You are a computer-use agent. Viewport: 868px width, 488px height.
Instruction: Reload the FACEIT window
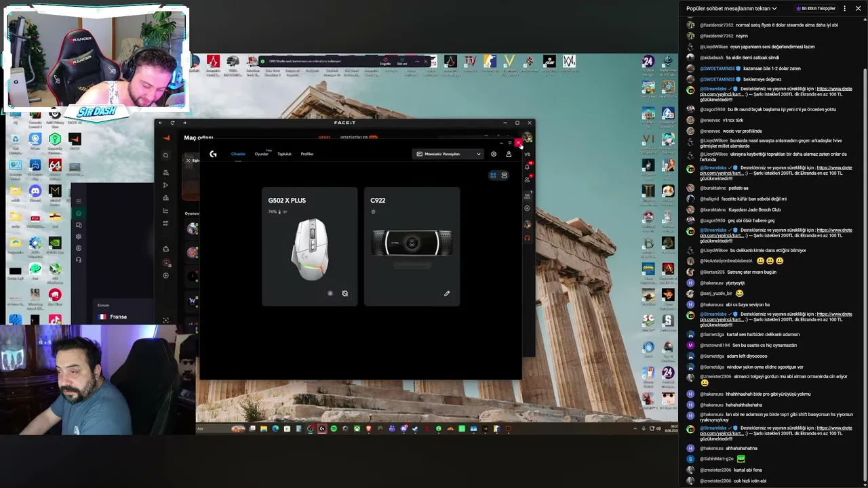click(x=172, y=123)
